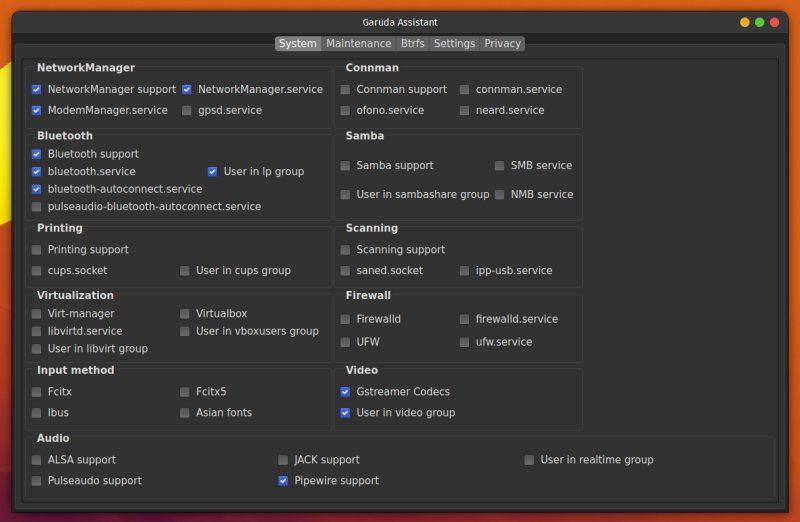Image resolution: width=800 pixels, height=522 pixels.
Task: Enable Printing support checkbox
Action: 37,249
